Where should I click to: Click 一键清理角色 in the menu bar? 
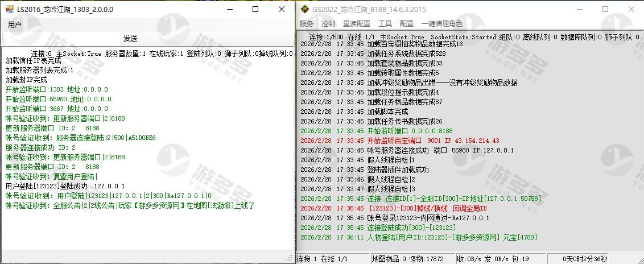tap(442, 24)
